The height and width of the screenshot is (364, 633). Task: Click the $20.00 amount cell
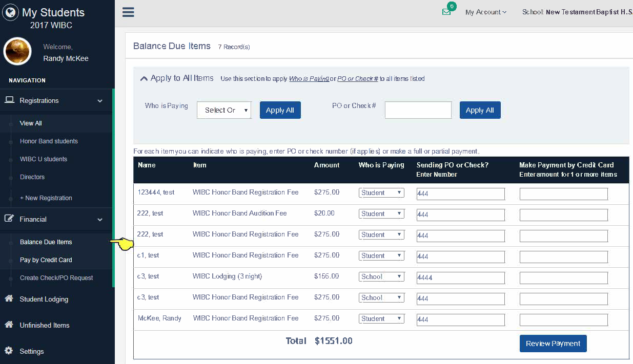[x=324, y=213]
